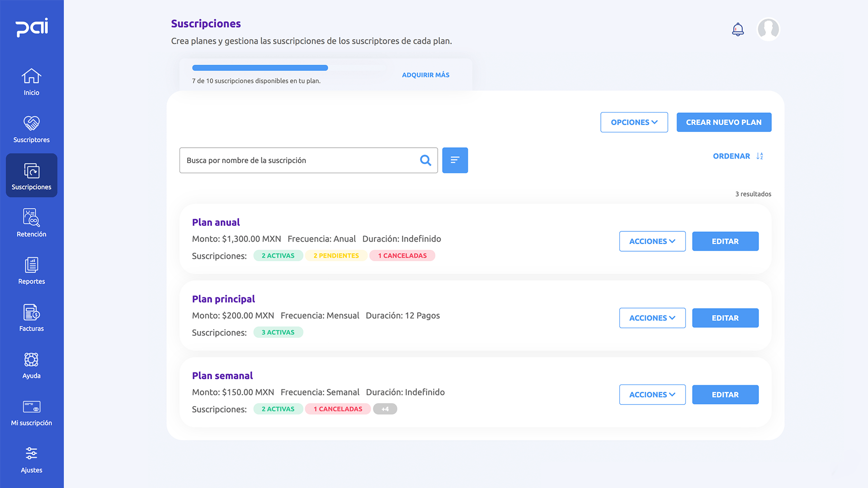Click 'Frecuencia: Semanal' text
The image size is (868, 488).
click(x=320, y=392)
